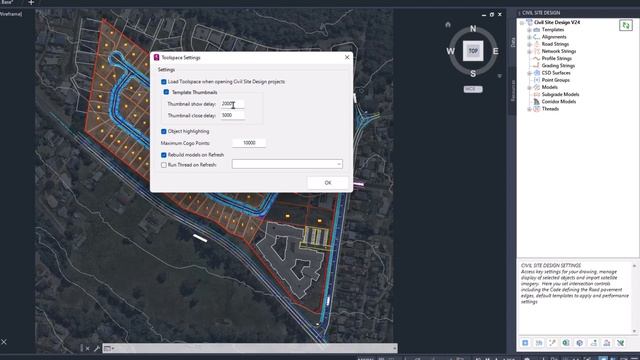Click the green cylinder icon in panel bottom toolbar

(x=566, y=343)
